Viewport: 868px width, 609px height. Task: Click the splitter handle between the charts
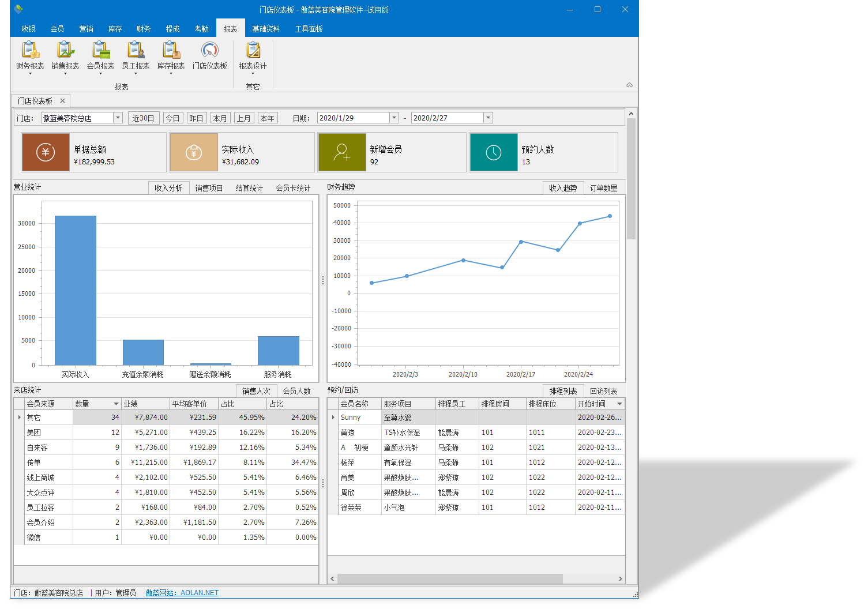point(323,280)
